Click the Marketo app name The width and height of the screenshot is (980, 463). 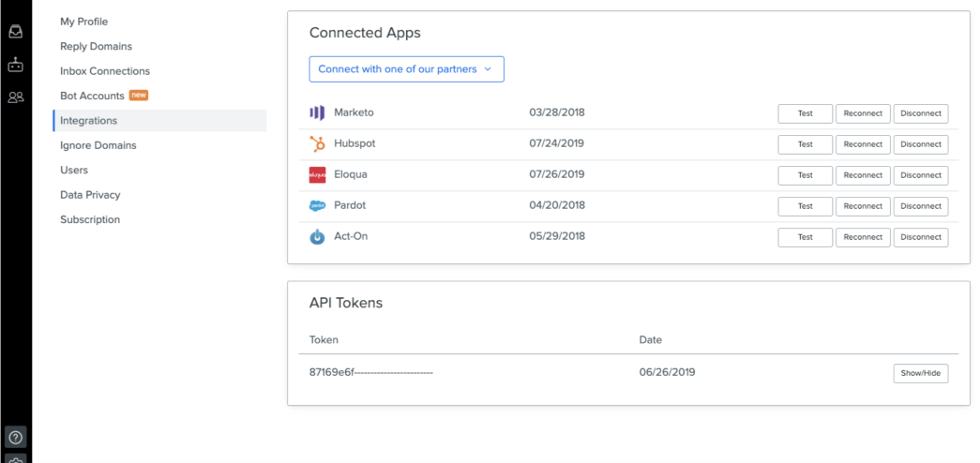(354, 112)
